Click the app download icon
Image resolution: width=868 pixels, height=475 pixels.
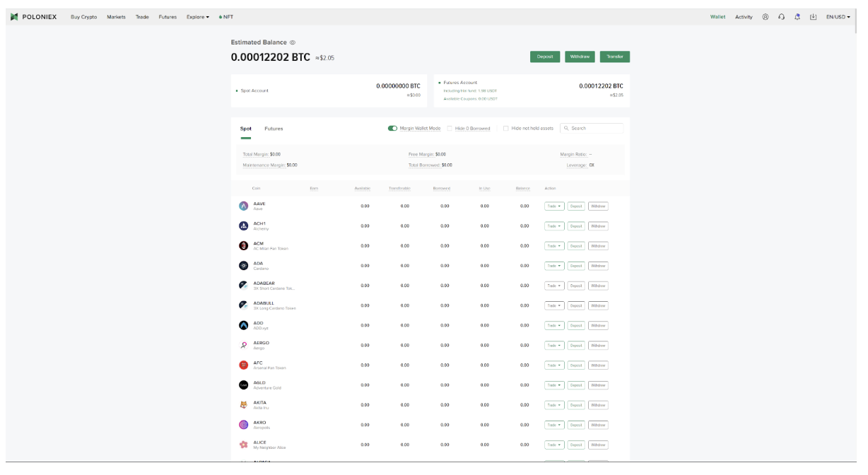coord(814,17)
